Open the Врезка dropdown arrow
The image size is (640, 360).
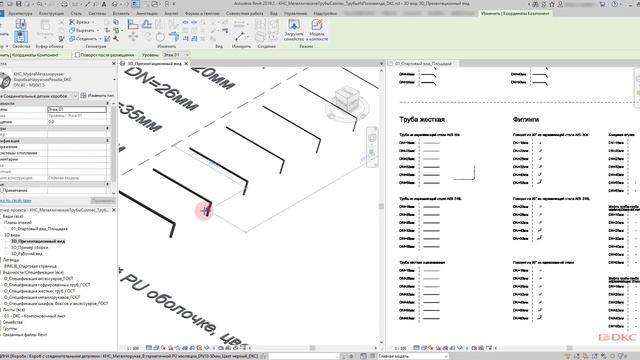[x=93, y=22]
